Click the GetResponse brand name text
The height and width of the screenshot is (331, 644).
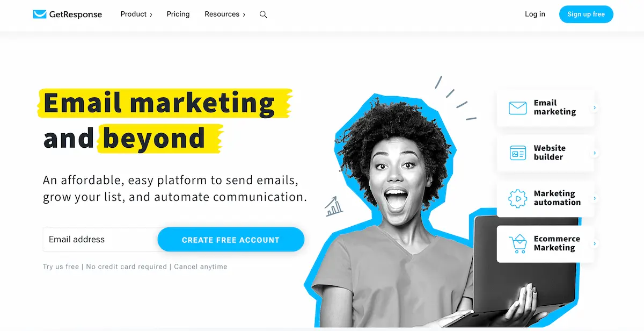click(76, 15)
